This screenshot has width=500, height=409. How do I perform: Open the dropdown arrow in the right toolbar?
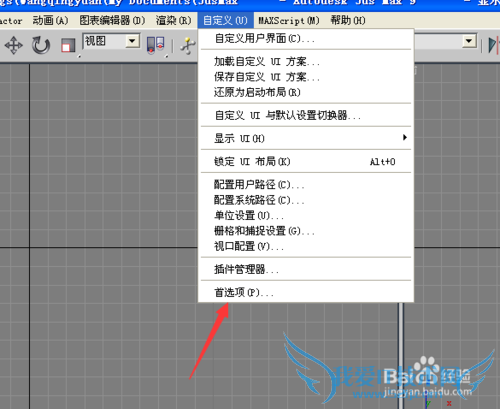[x=469, y=41]
